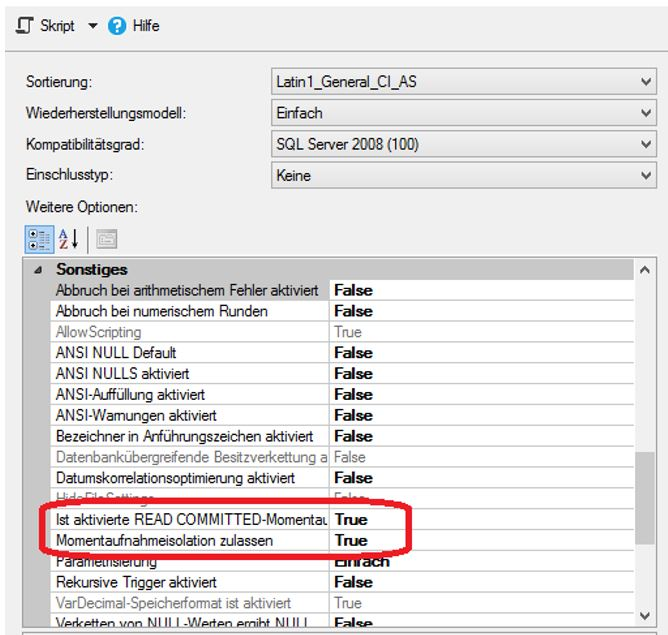This screenshot has width=668, height=635.
Task: Open the Kompatibilitätsgrad dropdown
Action: pos(645,145)
